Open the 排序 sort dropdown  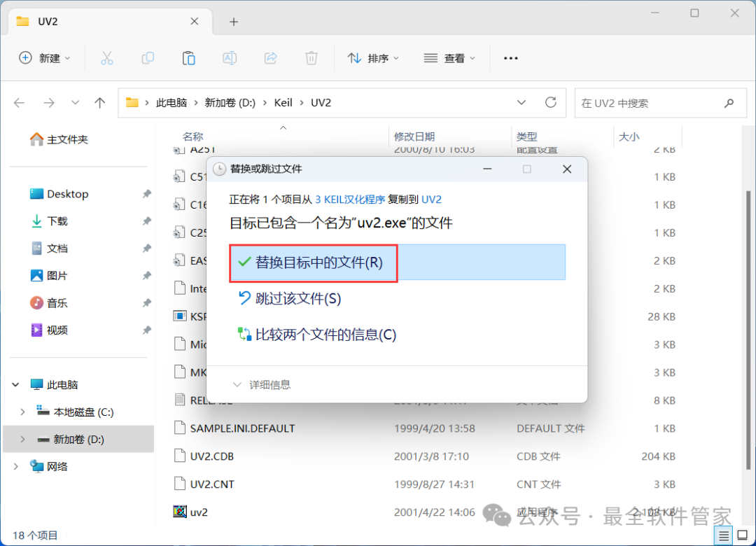point(374,58)
